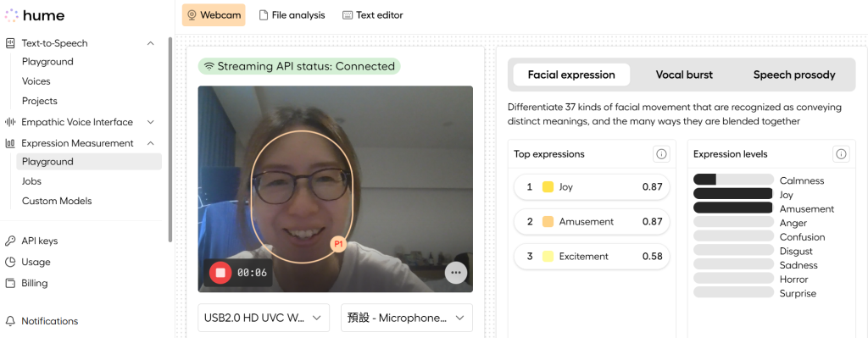
Task: Switch to the Text editor tab
Action: [x=373, y=15]
